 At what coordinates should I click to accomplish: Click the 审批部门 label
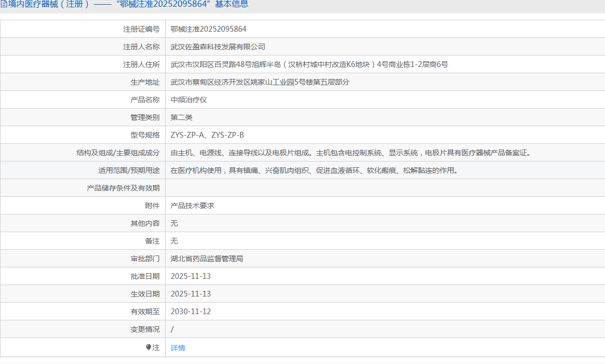(145, 259)
